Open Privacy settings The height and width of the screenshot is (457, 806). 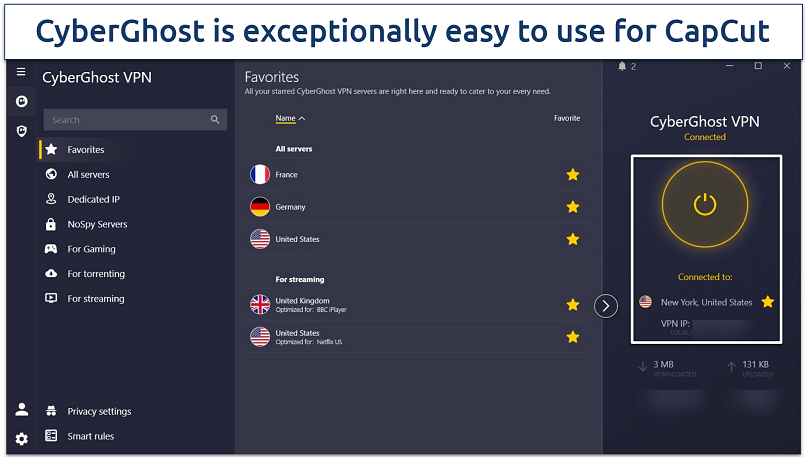pyautogui.click(x=99, y=412)
